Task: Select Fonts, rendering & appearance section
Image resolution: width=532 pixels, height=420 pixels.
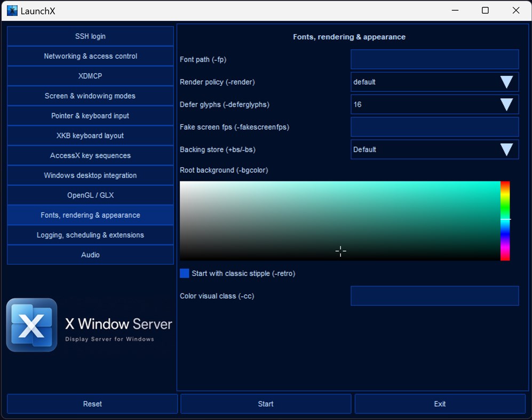Action: [90, 215]
